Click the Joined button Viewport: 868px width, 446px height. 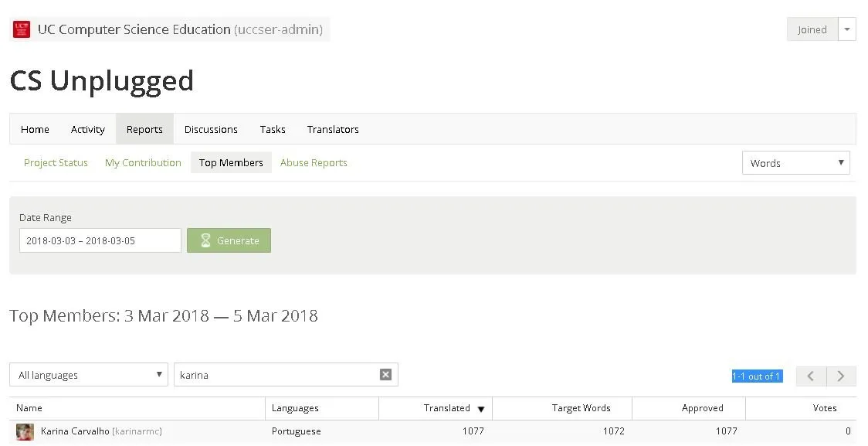coord(812,29)
